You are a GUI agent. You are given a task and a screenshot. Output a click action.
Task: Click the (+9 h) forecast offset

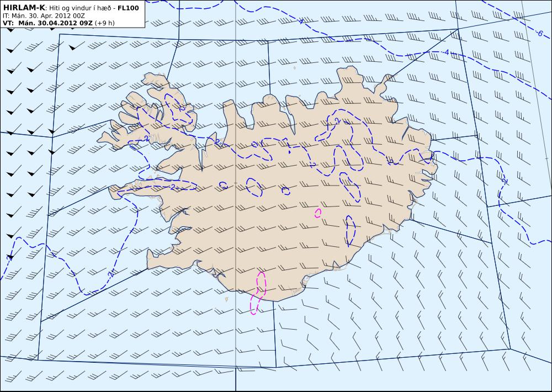click(104, 23)
